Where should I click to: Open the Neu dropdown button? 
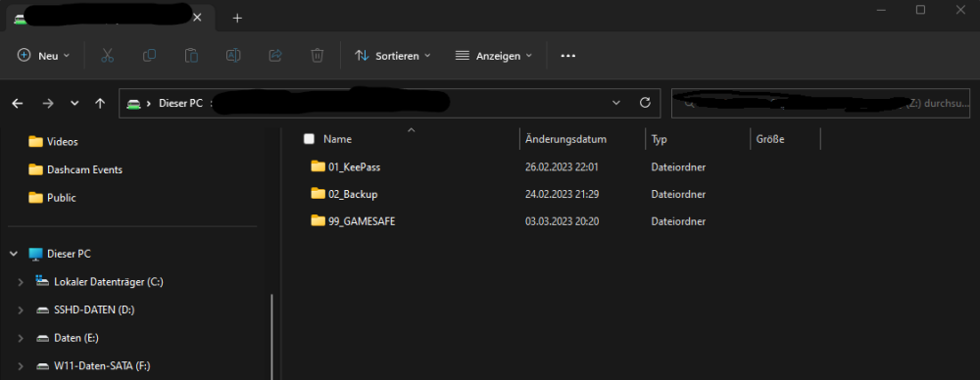coord(43,56)
